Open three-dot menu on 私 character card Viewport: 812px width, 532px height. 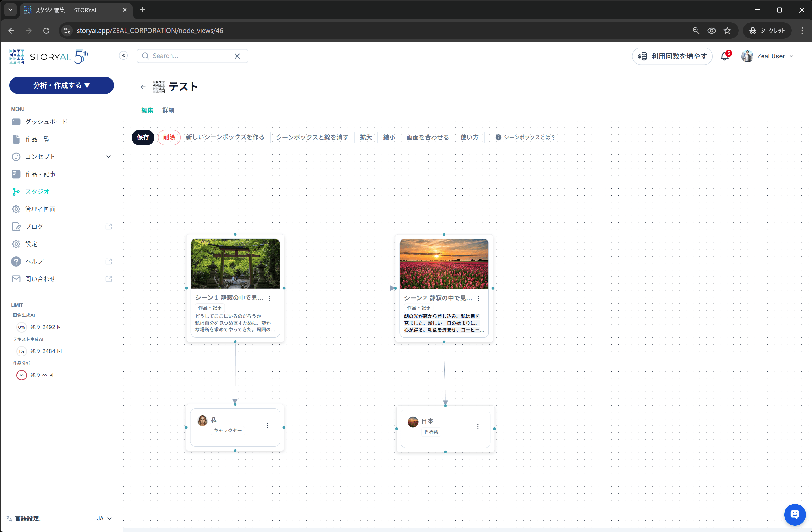[268, 425]
